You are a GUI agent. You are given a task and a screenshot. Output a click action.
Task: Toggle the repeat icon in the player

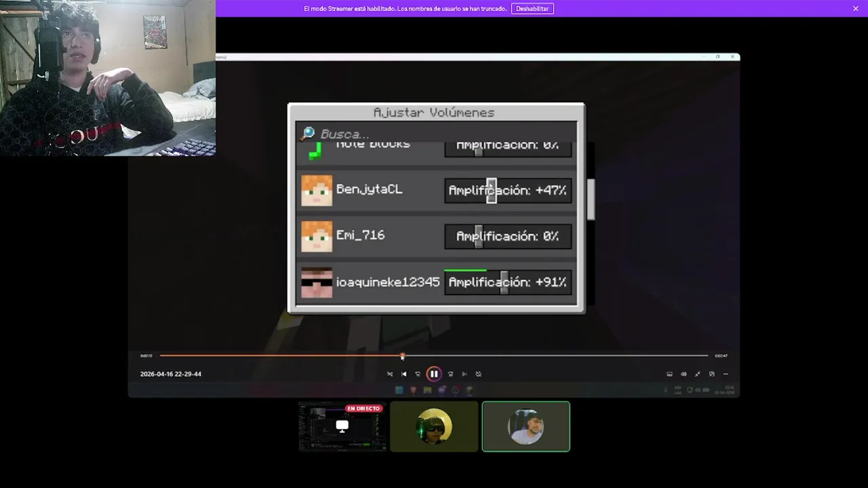pos(479,374)
